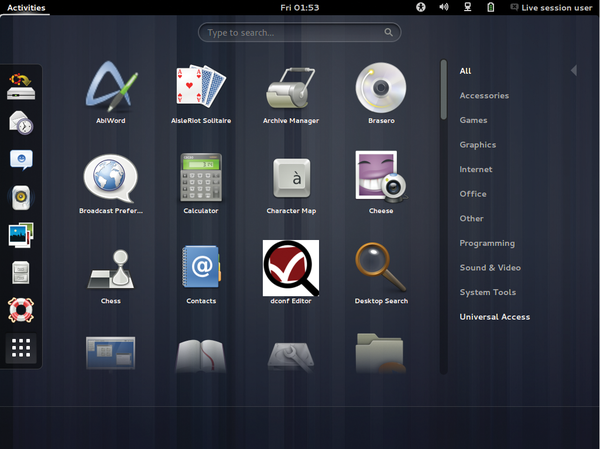Click the Activities button
600x449 pixels.
[x=26, y=7]
